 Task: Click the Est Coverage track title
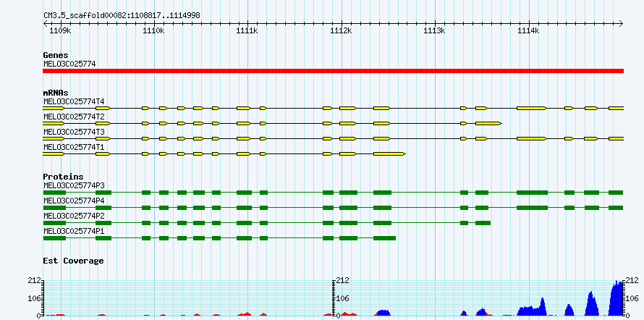74,261
